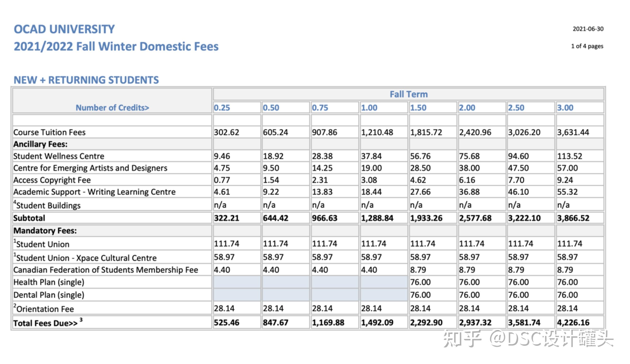Click tuition value 302.62

coord(226,132)
